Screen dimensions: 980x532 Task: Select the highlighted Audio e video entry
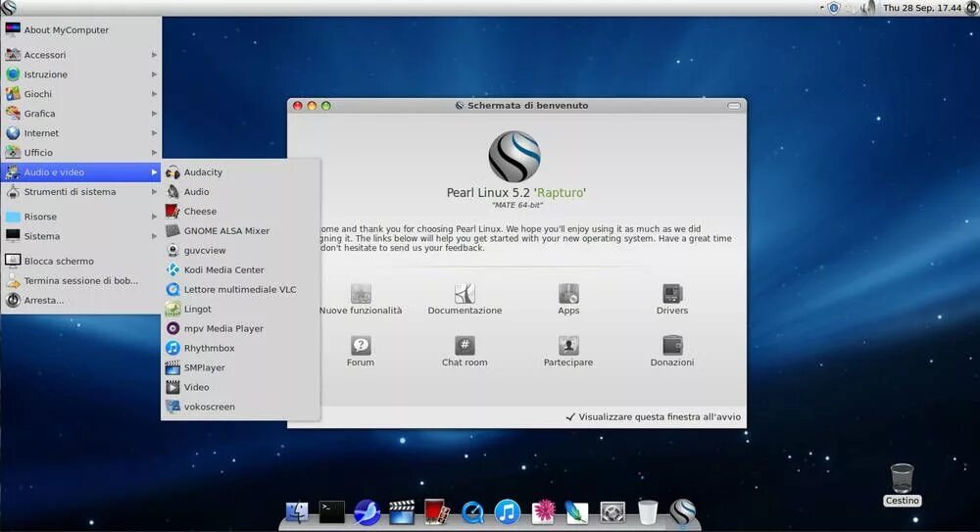81,171
